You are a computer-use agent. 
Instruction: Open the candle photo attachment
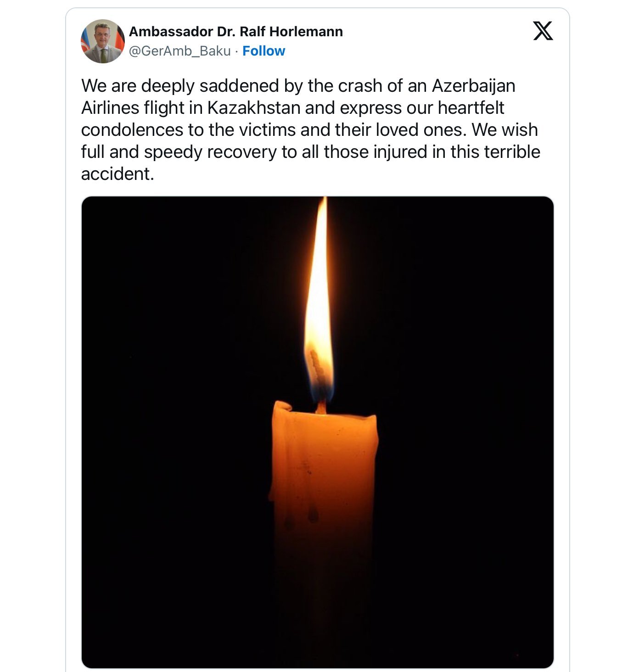coord(318,432)
